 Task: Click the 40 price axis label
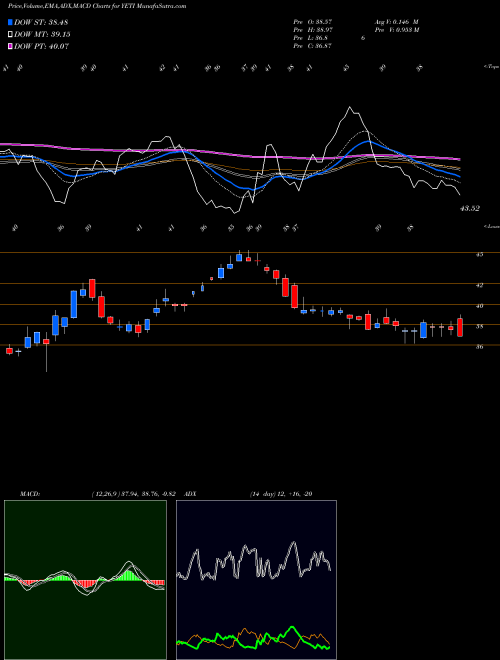tap(479, 306)
